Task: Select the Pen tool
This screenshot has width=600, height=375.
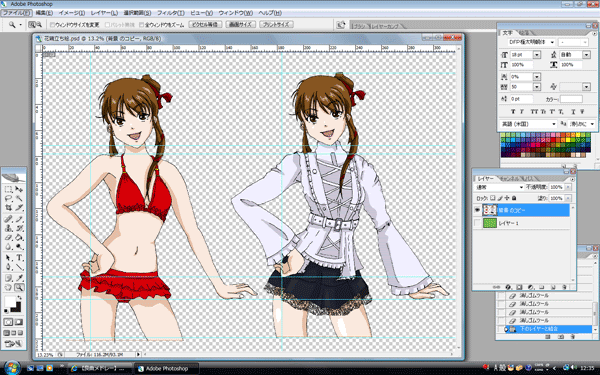Action: click(x=8, y=267)
